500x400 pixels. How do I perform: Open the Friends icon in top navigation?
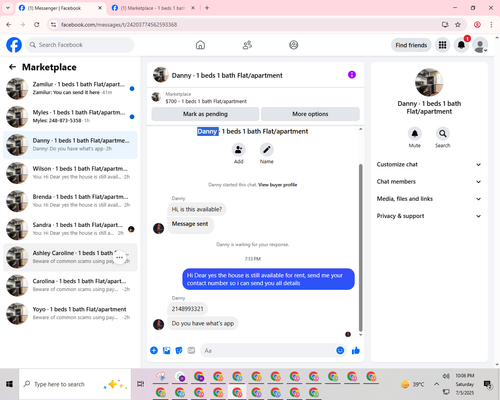247,45
